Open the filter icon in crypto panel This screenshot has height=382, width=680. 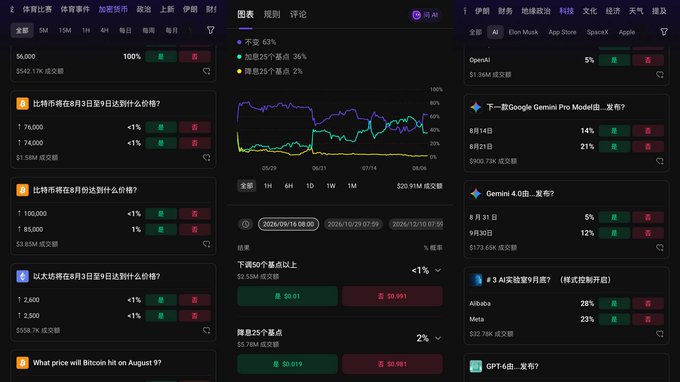210,30
